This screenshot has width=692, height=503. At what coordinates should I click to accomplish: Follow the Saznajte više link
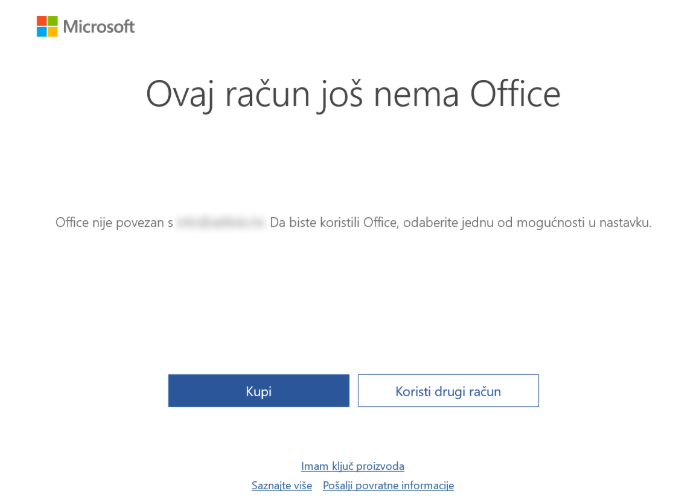point(282,485)
